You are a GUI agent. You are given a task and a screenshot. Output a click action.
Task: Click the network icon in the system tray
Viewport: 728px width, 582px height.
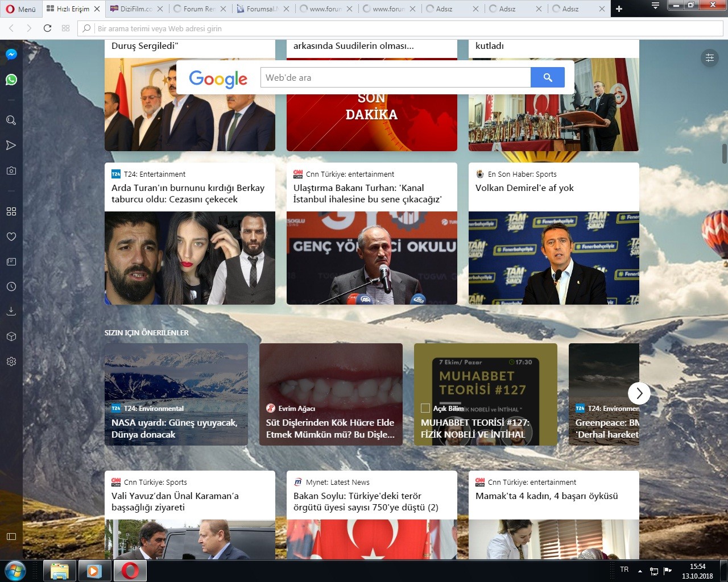pyautogui.click(x=654, y=571)
